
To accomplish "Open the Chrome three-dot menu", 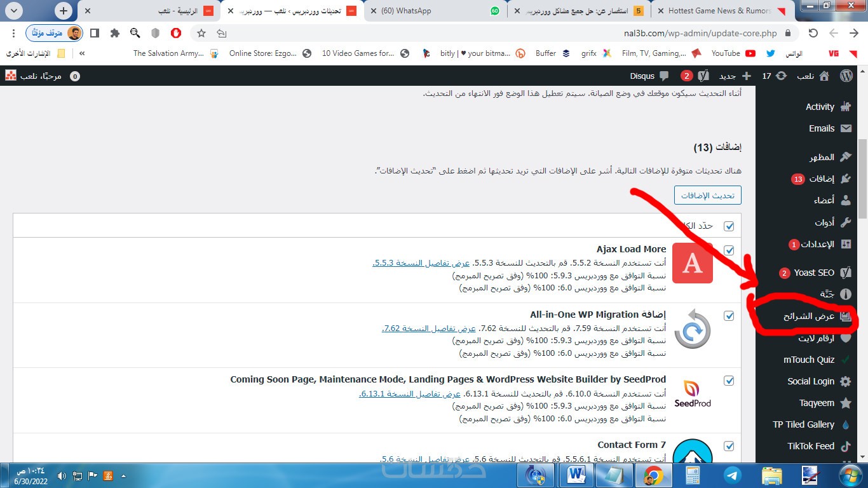I will click(14, 33).
